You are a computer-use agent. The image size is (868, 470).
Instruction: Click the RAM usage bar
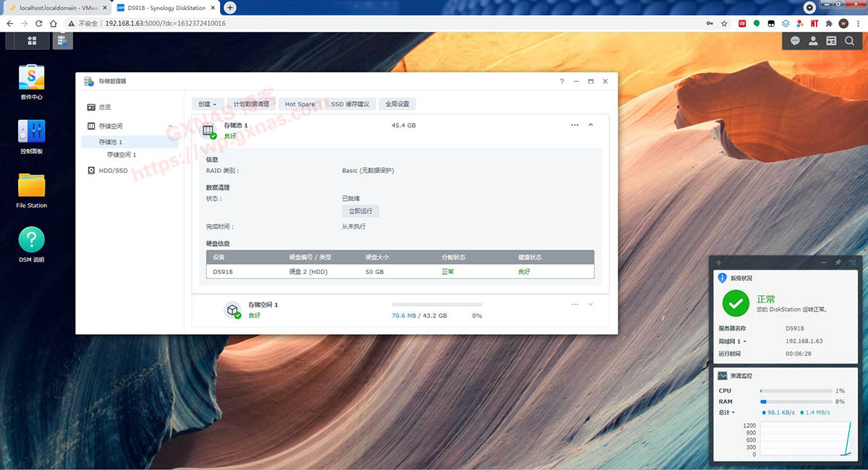pyautogui.click(x=796, y=401)
